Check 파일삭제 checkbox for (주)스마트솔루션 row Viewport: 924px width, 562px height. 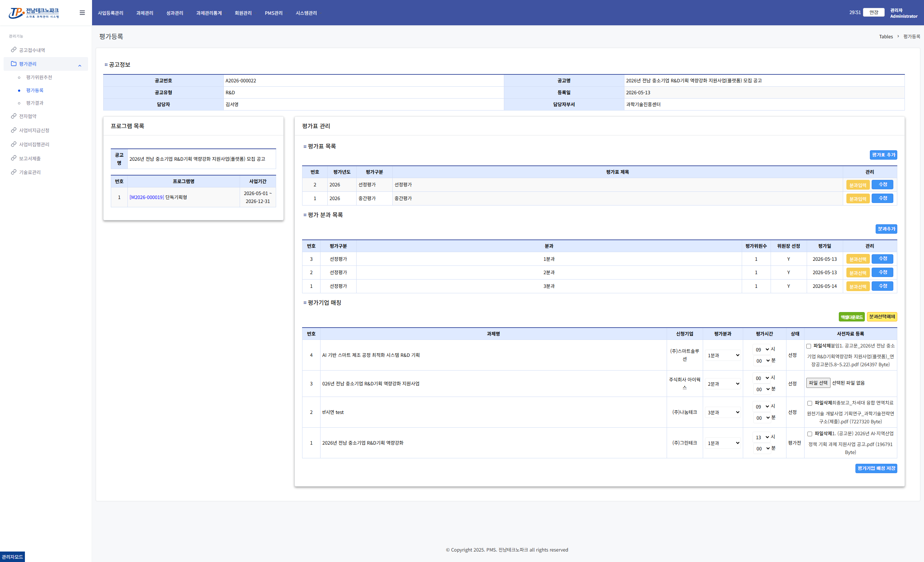[x=808, y=346]
